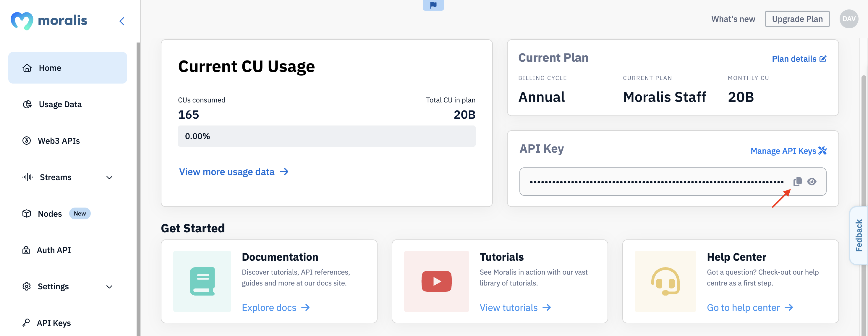
Task: Click the Auth API lock icon
Action: (26, 250)
